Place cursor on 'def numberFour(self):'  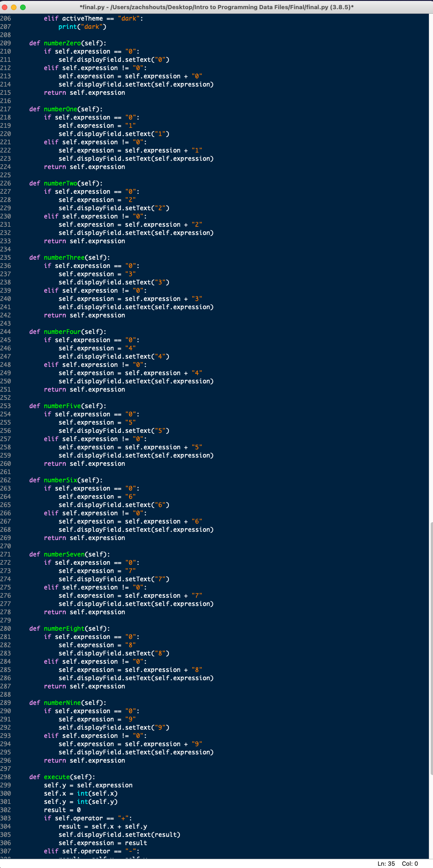(x=68, y=332)
